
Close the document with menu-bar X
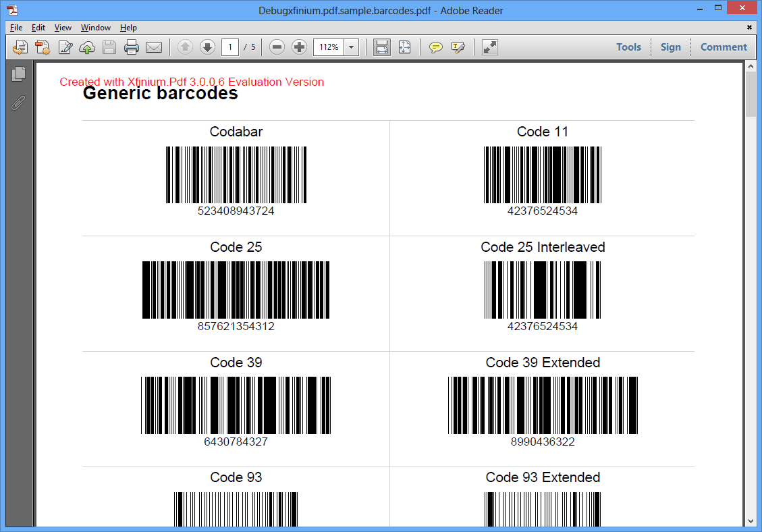pos(749,28)
